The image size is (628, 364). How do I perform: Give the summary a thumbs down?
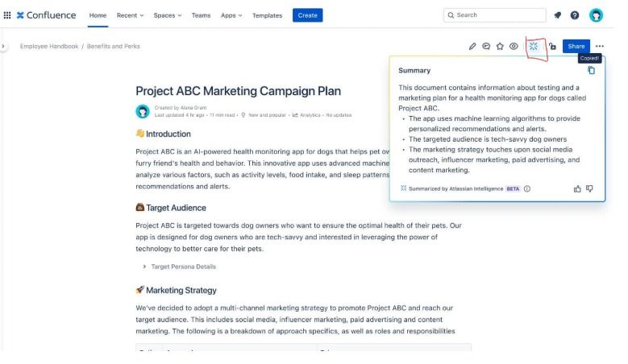coord(589,188)
